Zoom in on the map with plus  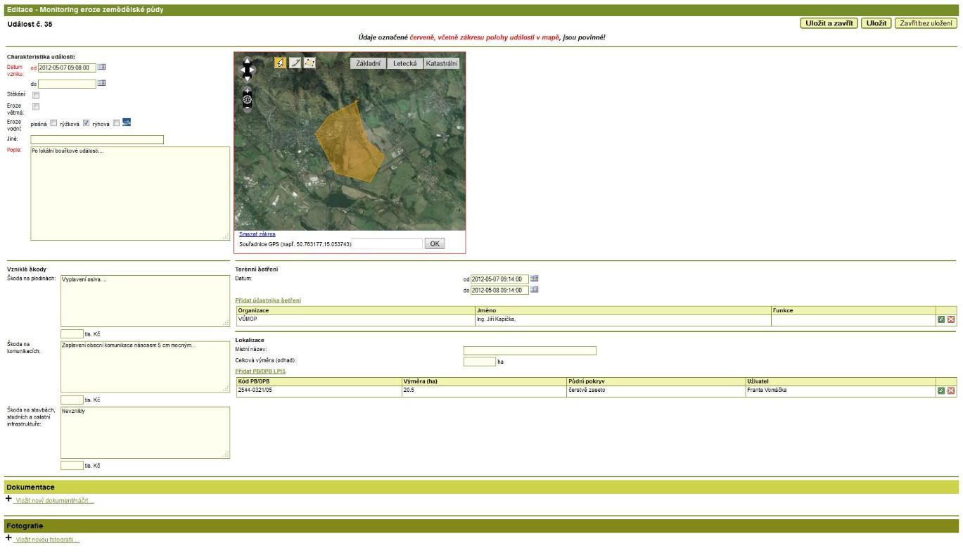click(247, 91)
